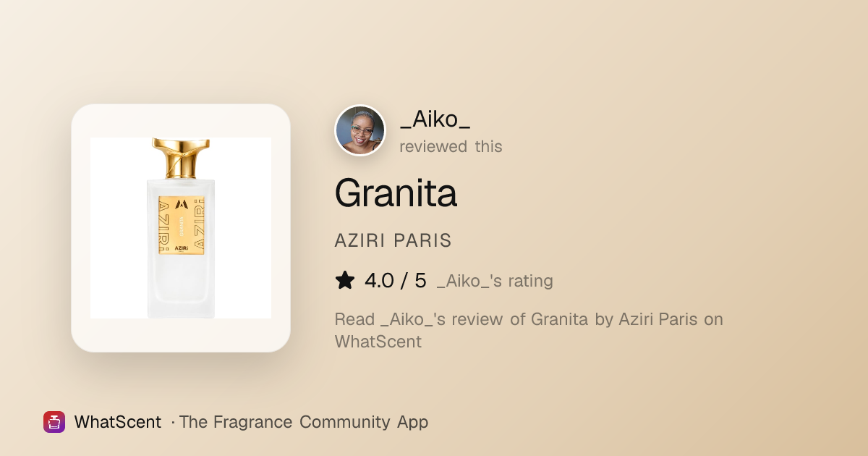Open the Granita fragrance title

click(x=396, y=193)
